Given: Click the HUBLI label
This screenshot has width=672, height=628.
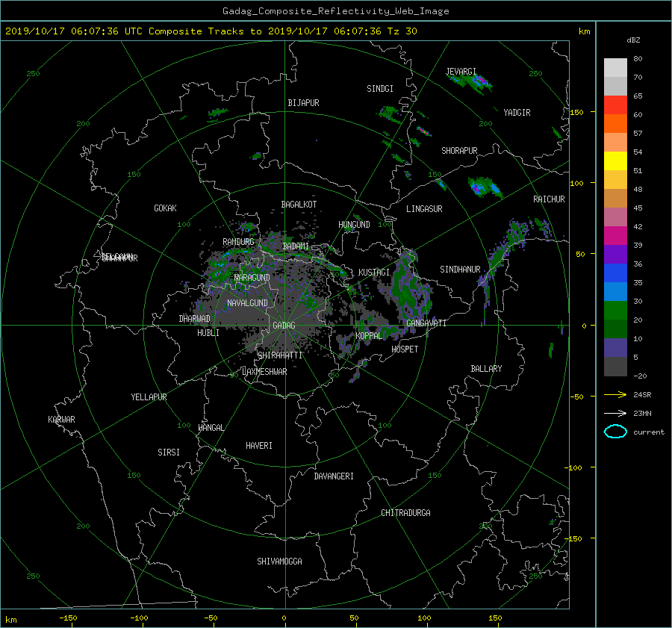Looking at the screenshot, I should click(x=208, y=333).
